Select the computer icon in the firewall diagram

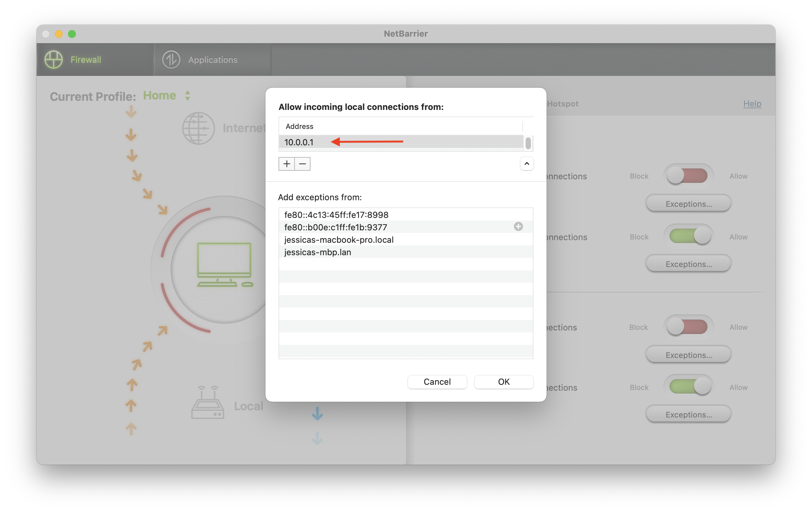(x=225, y=265)
